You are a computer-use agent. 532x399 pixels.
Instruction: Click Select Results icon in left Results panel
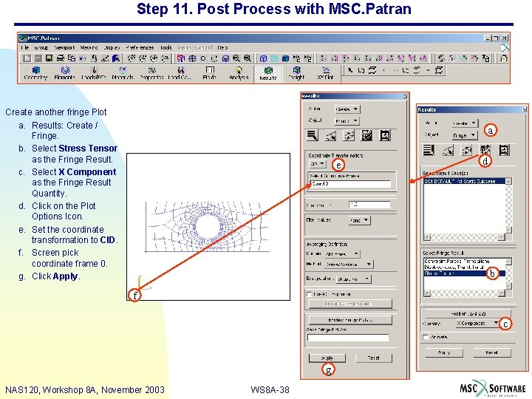coord(312,135)
